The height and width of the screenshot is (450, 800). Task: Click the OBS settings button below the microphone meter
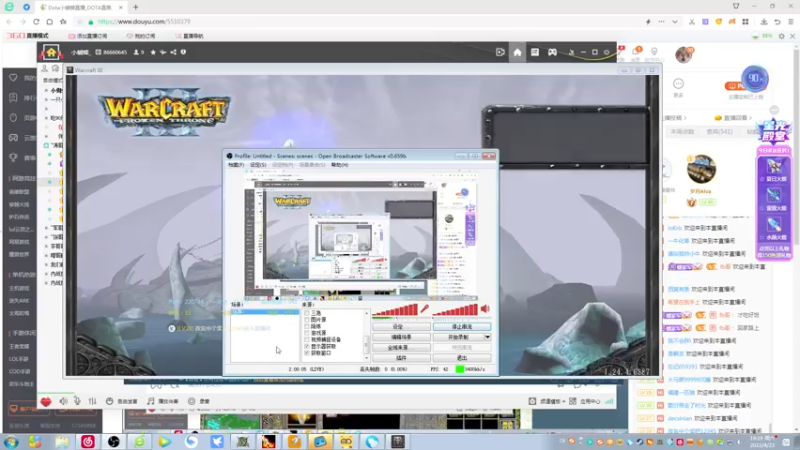pyautogui.click(x=401, y=327)
